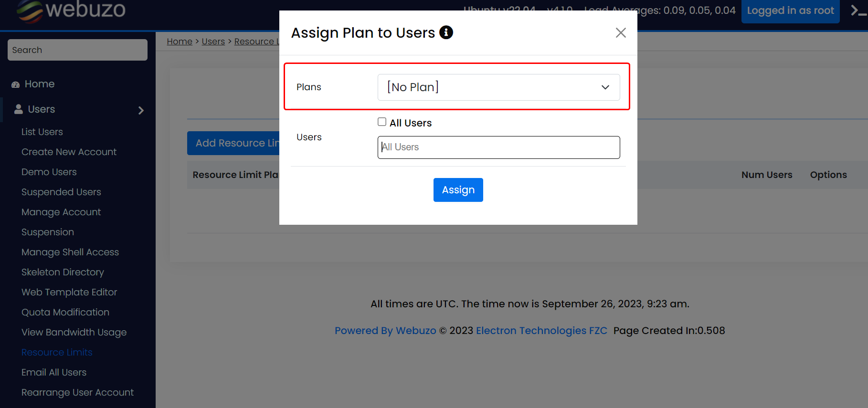The width and height of the screenshot is (868, 408).
Task: Close the Assign Plan to Users dialog
Action: (x=620, y=33)
